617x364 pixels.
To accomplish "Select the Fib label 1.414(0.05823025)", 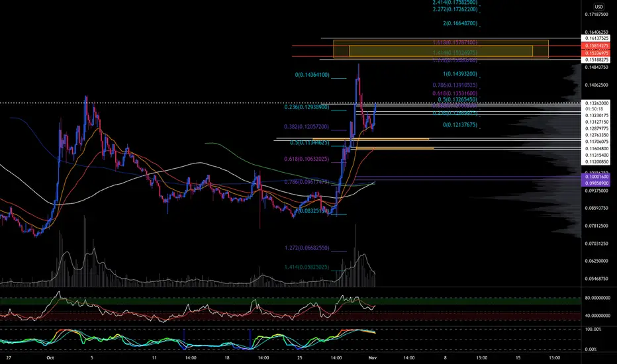I will click(307, 267).
